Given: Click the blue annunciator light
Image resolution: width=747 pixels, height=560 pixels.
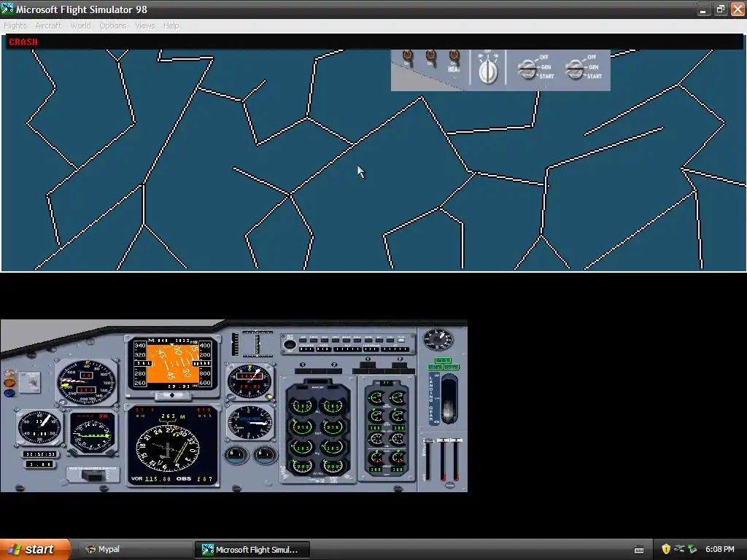Looking at the screenshot, I should [9, 393].
